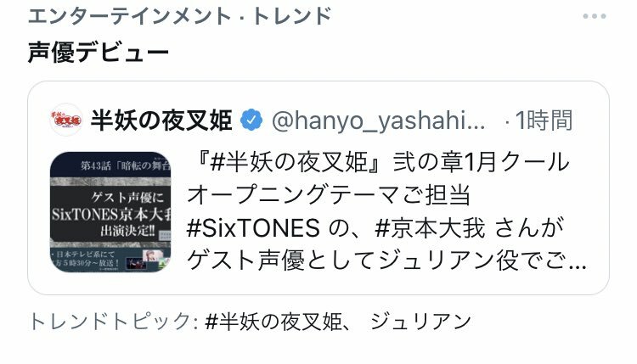The image size is (637, 364).
Task: Open the #京本大我 hashtag link
Action: 430,227
